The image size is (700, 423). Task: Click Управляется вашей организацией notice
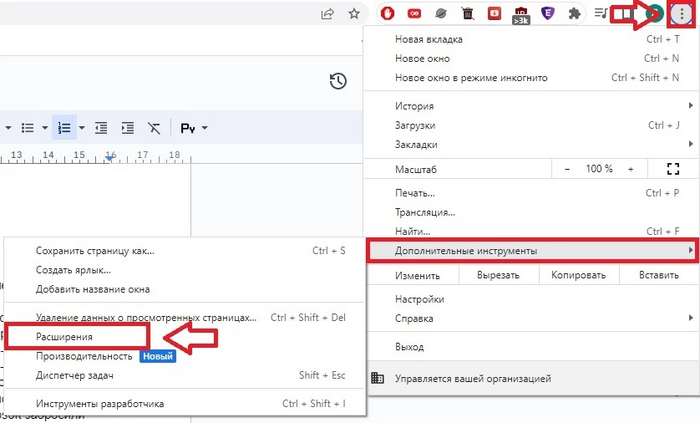532,378
